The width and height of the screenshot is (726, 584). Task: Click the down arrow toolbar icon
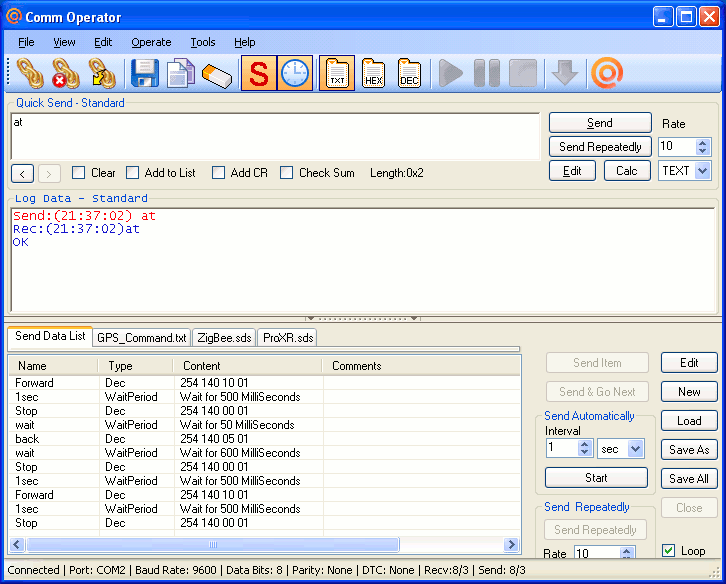565,73
